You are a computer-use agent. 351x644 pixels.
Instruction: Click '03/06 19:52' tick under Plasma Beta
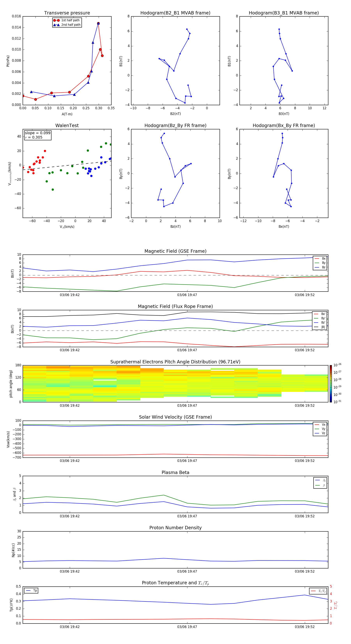pyautogui.click(x=305, y=516)
